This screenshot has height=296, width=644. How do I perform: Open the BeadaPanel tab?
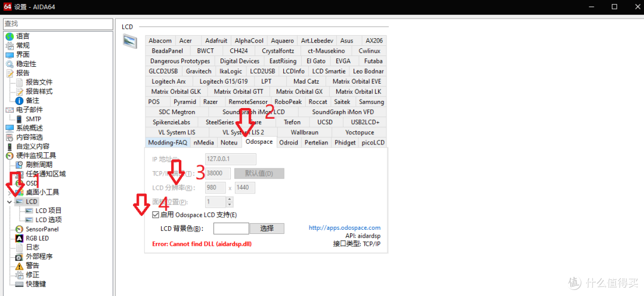tap(168, 51)
